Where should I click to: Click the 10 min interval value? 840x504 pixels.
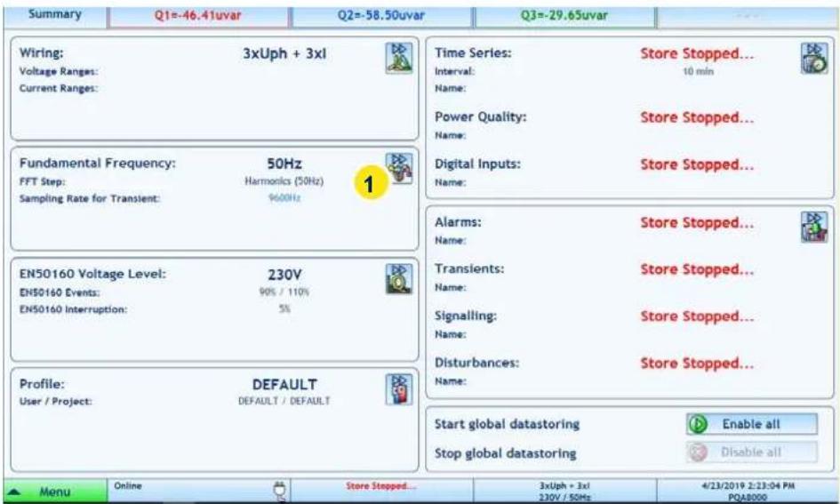click(x=698, y=71)
